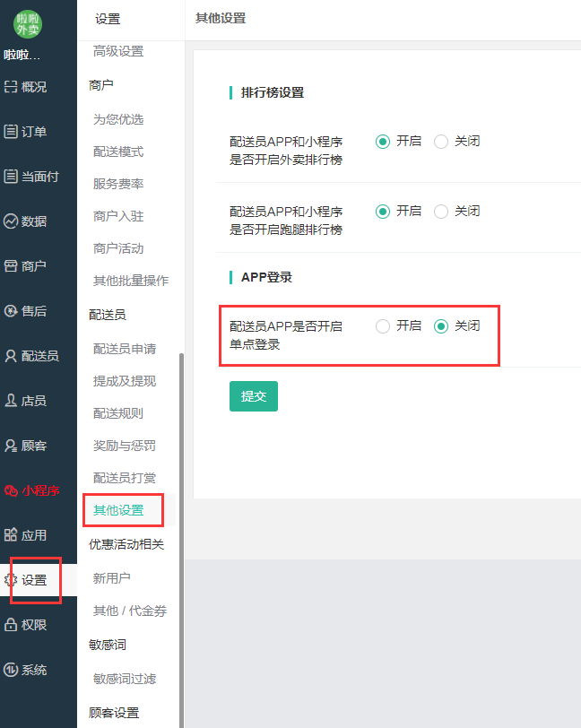The image size is (581, 728).
Task: Open 概况 overview icon in sidebar
Action: click(11, 87)
